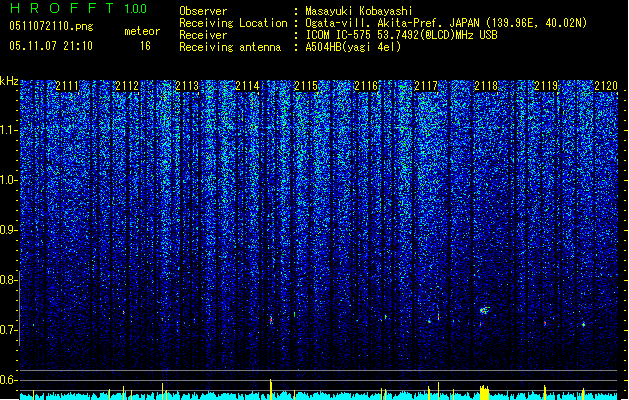This screenshot has width=629, height=400.
Task: Click the 'meteor' label
Action: 142,31
